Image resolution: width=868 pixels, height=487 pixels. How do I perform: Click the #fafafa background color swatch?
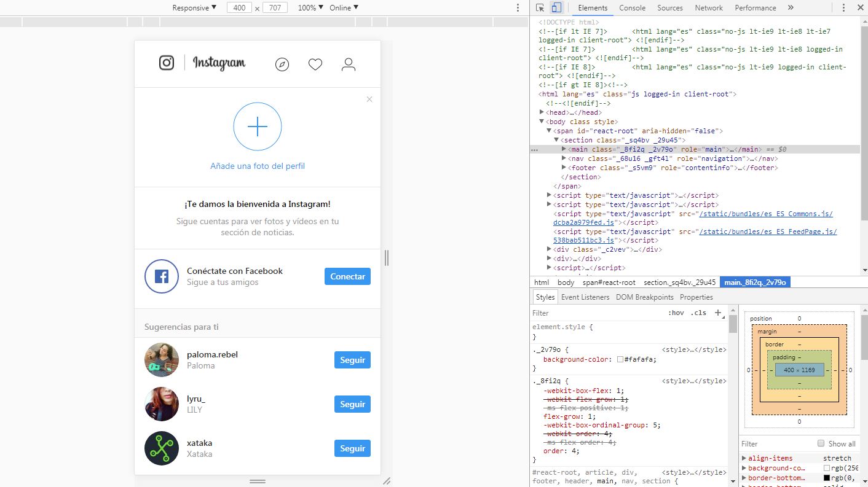click(620, 360)
